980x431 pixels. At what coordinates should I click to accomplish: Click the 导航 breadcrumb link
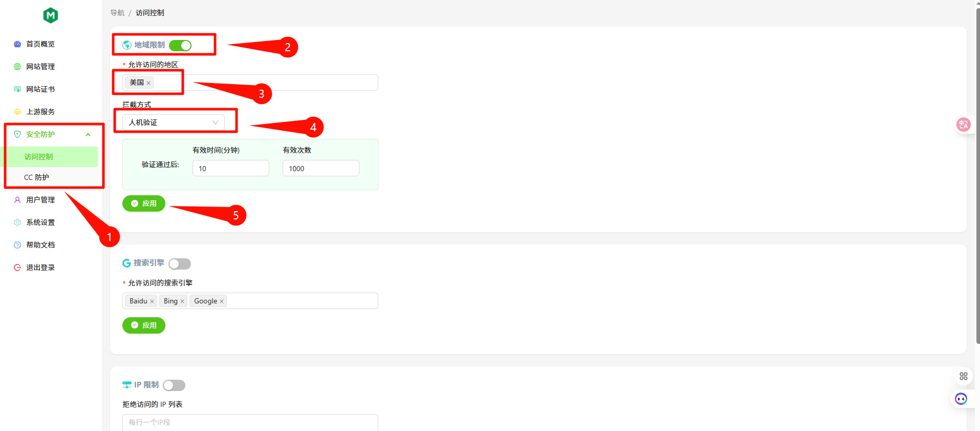[x=117, y=13]
